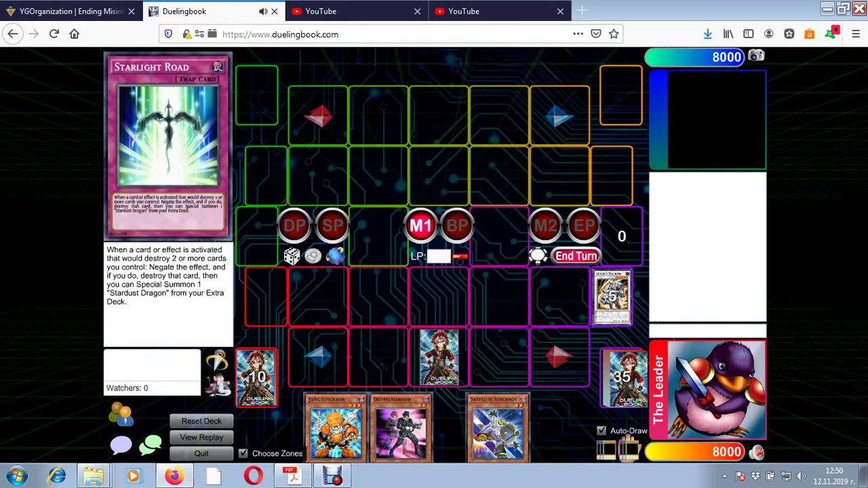This screenshot has width=868, height=488.
Task: Go to the browser home page
Action: point(75,34)
